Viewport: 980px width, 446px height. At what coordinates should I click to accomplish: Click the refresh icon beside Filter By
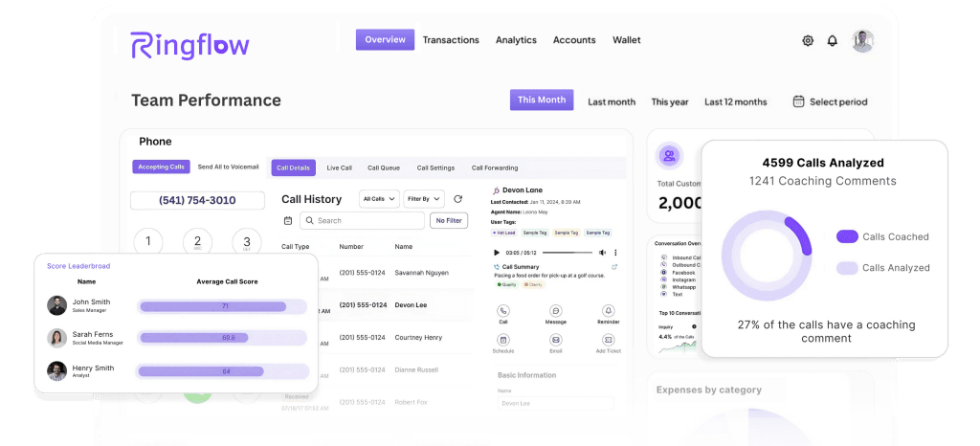point(458,199)
